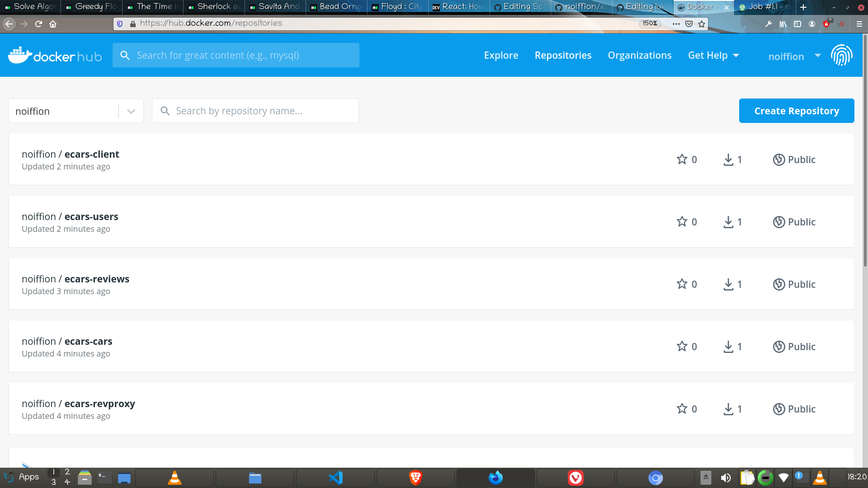Viewport: 868px width, 488px height.
Task: Star the ecars-cars repository
Action: click(x=682, y=346)
